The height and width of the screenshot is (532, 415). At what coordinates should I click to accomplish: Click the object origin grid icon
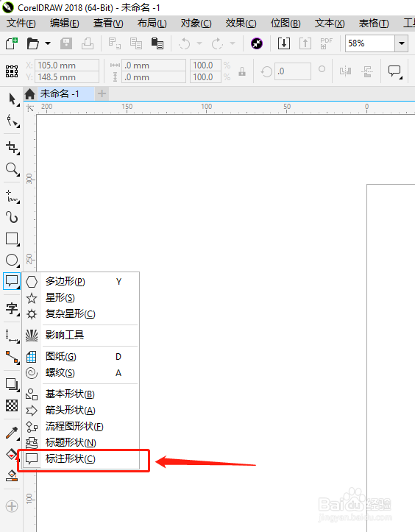pos(12,71)
